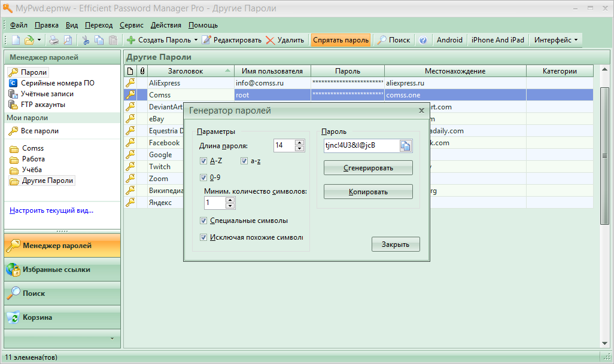Viewport: 614px width, 364px height.
Task: Open the Действия menu
Action: [x=166, y=25]
